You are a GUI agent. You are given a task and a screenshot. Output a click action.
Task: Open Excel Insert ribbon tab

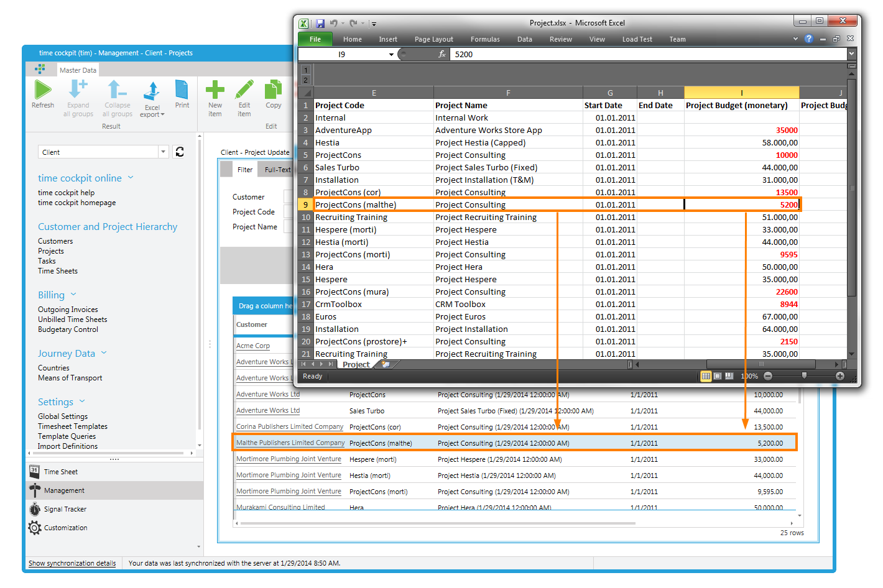point(388,39)
